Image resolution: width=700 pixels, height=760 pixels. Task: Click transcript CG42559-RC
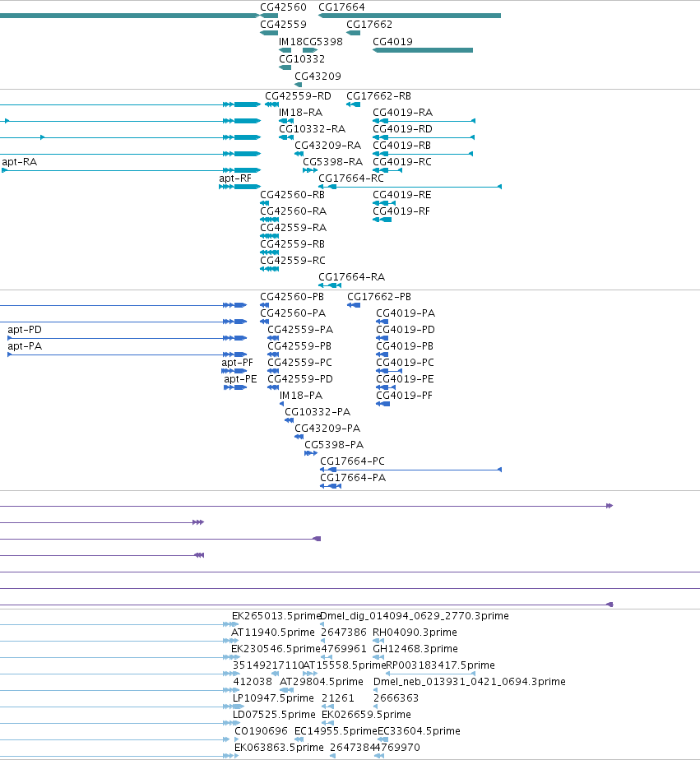tap(293, 261)
